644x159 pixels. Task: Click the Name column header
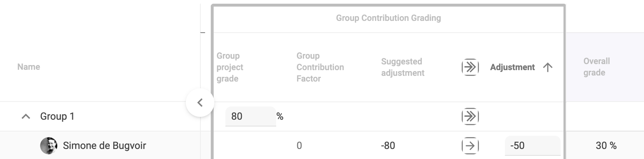click(x=29, y=67)
